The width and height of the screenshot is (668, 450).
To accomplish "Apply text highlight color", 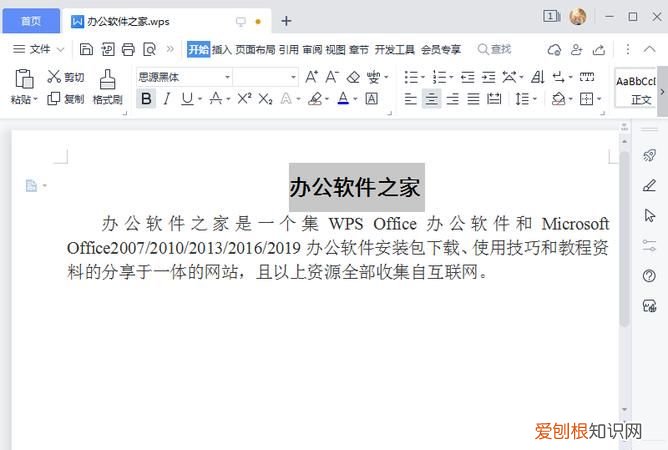I will pos(315,99).
